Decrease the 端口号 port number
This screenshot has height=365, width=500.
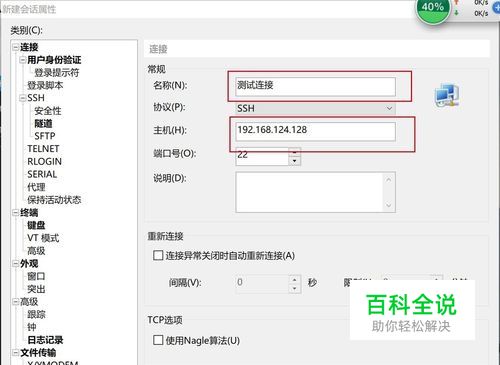coord(295,161)
